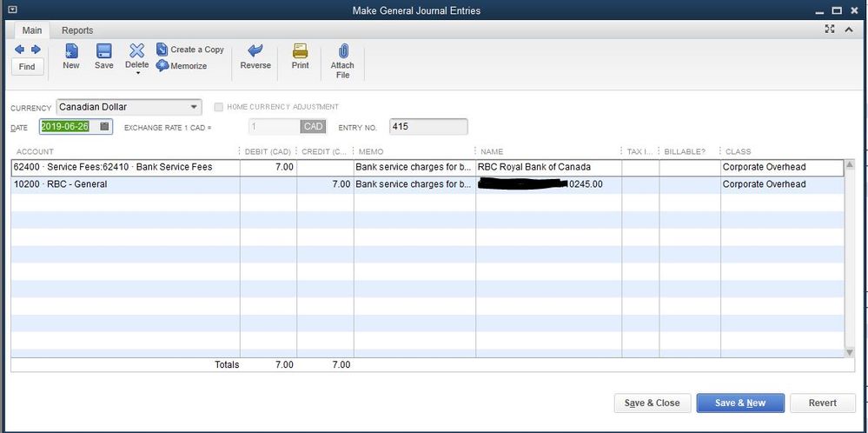Maximize the journal entries window

pyautogui.click(x=837, y=10)
